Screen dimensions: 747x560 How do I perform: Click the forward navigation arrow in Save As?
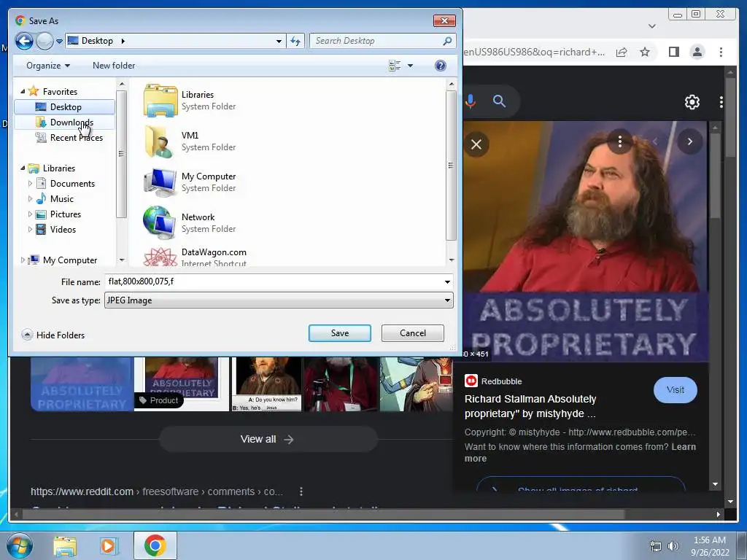pos(44,41)
